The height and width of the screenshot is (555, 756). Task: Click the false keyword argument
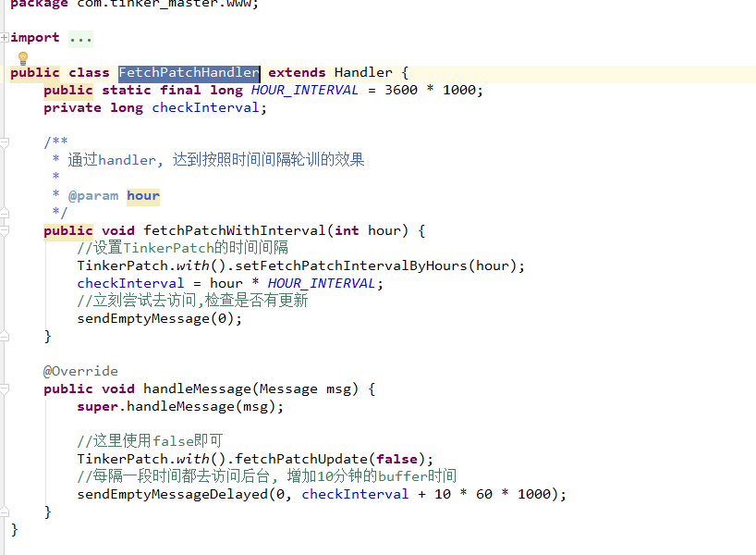(396, 459)
